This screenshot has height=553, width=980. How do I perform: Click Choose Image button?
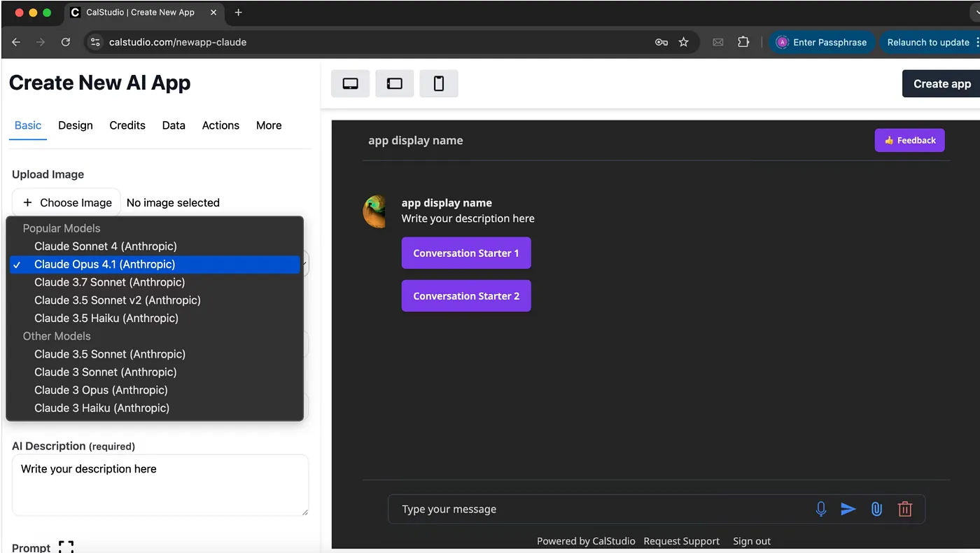point(66,202)
